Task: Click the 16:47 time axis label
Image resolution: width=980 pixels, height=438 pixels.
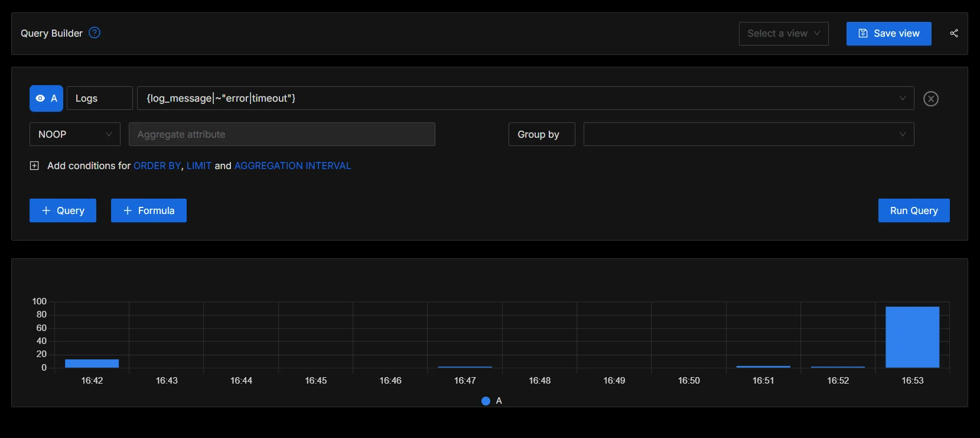Action: coord(465,381)
